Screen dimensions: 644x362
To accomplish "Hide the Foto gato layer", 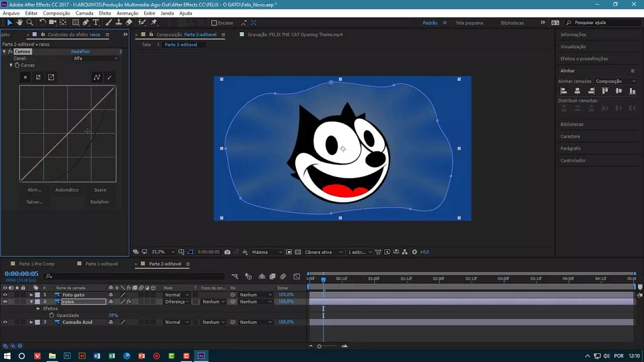I will [x=5, y=295].
